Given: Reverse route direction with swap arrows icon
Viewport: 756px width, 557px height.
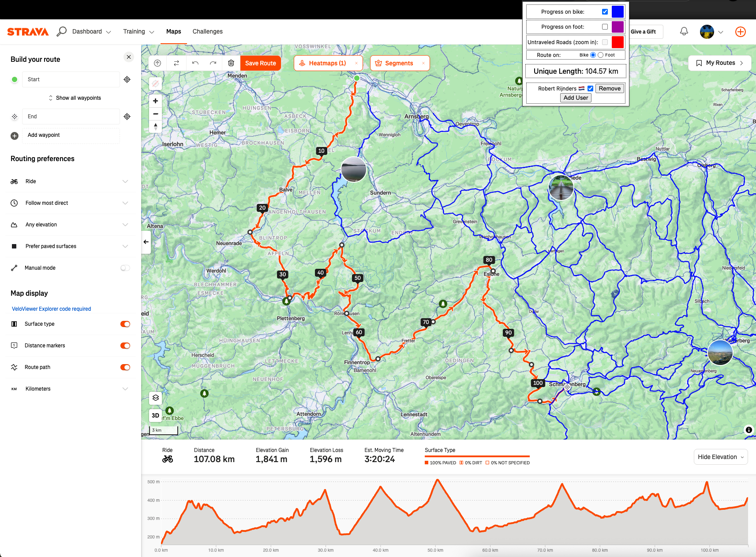Looking at the screenshot, I should [176, 63].
